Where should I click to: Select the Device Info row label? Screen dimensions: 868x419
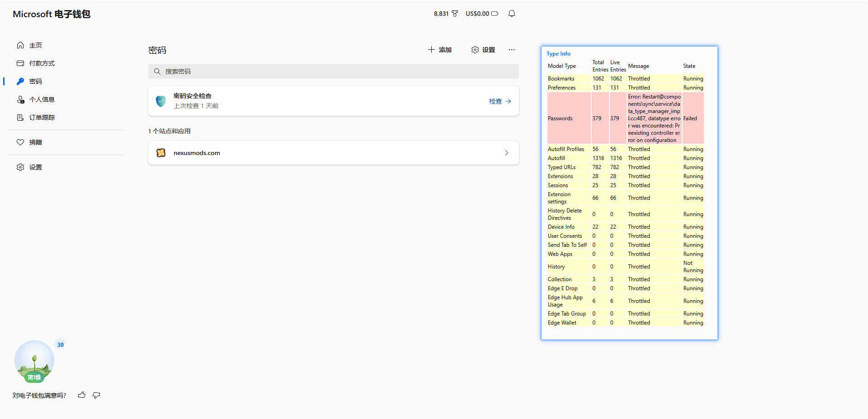pyautogui.click(x=561, y=227)
